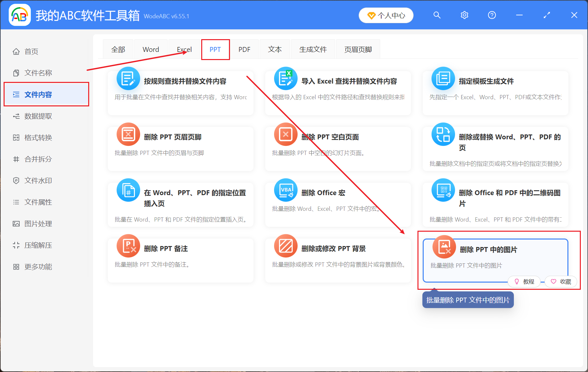The width and height of the screenshot is (588, 372).
Task: Open the 删除 PPT 备注 tool
Action: [x=180, y=259]
